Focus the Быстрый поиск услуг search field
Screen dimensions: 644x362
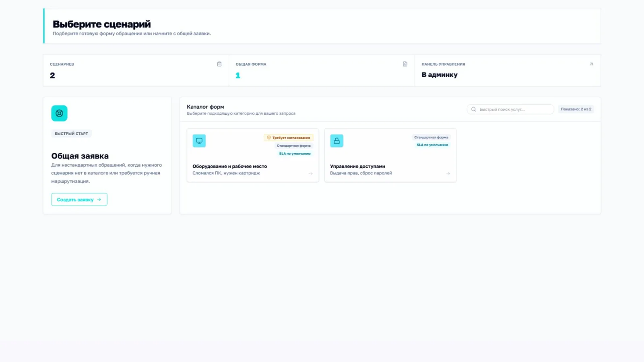coord(510,109)
